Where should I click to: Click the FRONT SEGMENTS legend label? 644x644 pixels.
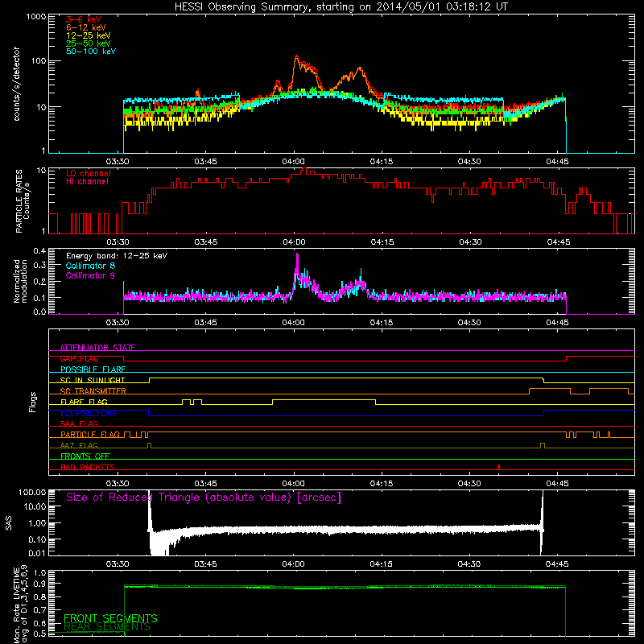110,618
